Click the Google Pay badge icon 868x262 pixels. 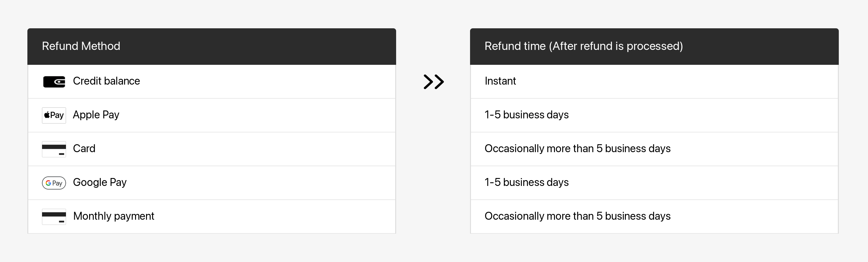coord(54,183)
